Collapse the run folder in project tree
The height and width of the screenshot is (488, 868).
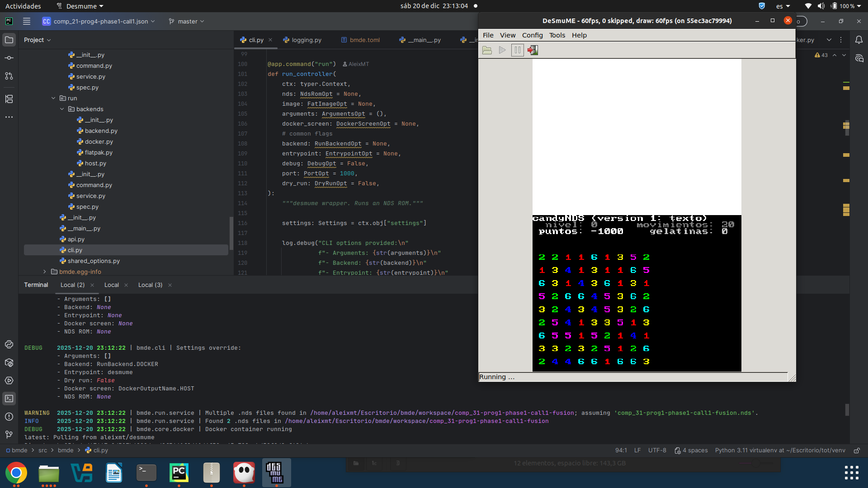click(x=53, y=98)
